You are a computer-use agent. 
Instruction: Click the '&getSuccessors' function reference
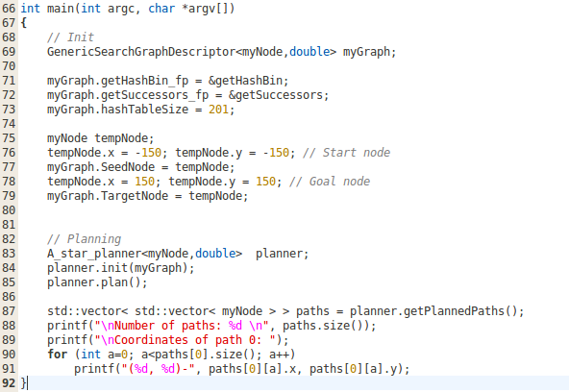pos(276,95)
